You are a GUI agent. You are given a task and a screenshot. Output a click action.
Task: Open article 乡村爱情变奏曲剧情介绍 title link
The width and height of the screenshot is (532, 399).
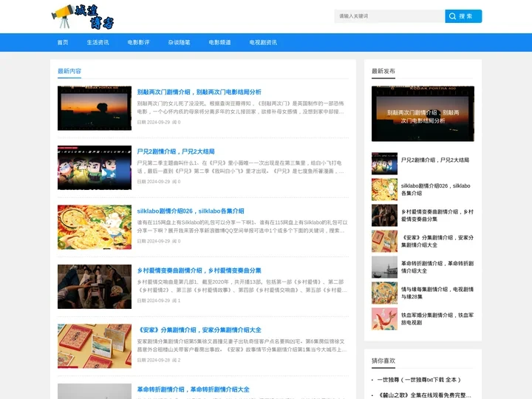pyautogui.click(x=199, y=270)
